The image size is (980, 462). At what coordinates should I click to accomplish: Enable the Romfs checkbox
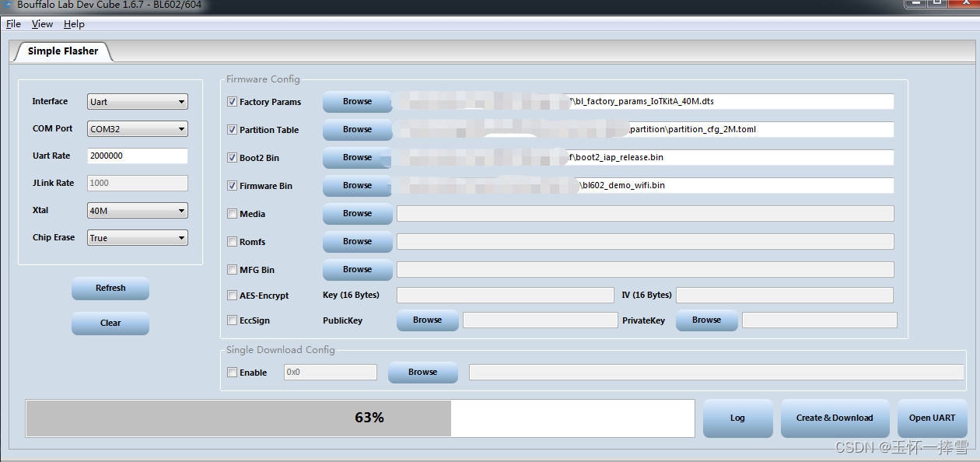pos(232,242)
